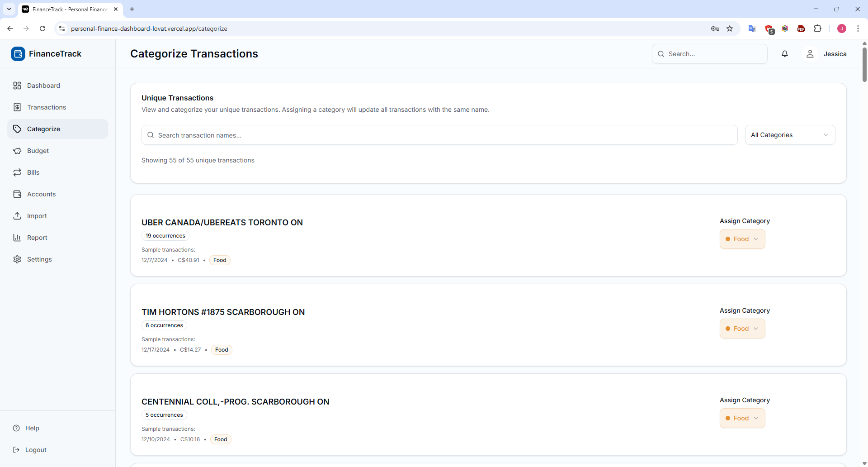The height and width of the screenshot is (467, 868).
Task: Change category for TIM HORTONS #1875
Action: pos(742,329)
